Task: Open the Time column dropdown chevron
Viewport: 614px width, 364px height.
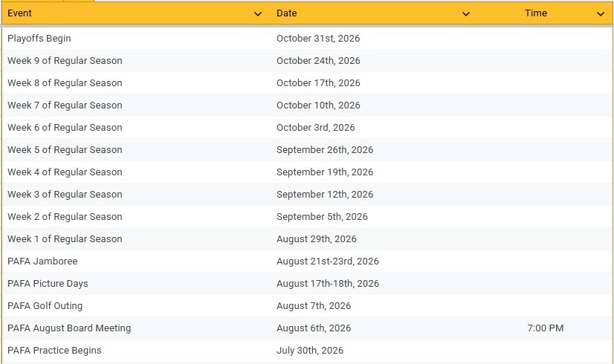Action: pyautogui.click(x=601, y=14)
